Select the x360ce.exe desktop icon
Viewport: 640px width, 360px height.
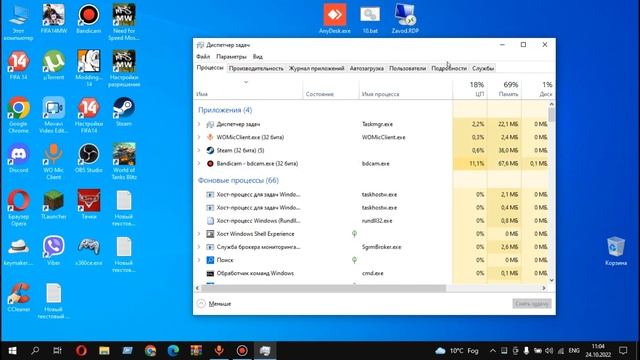[x=89, y=251]
